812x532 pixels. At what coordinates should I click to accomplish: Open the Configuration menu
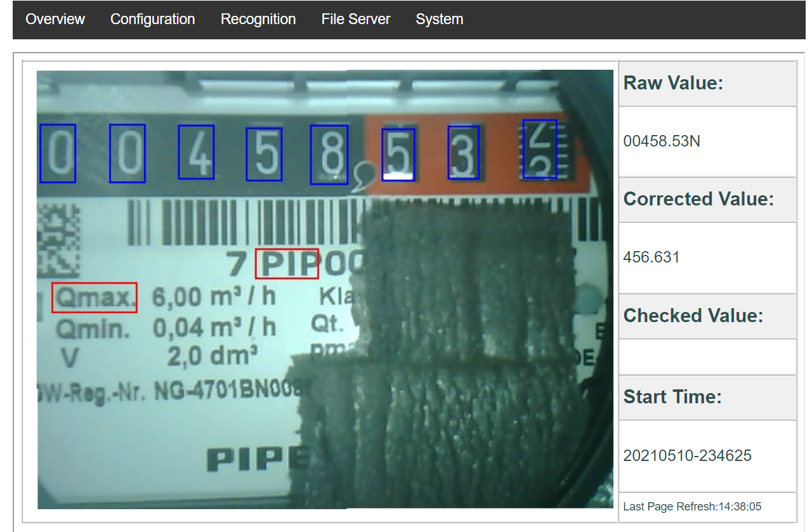coord(152,20)
